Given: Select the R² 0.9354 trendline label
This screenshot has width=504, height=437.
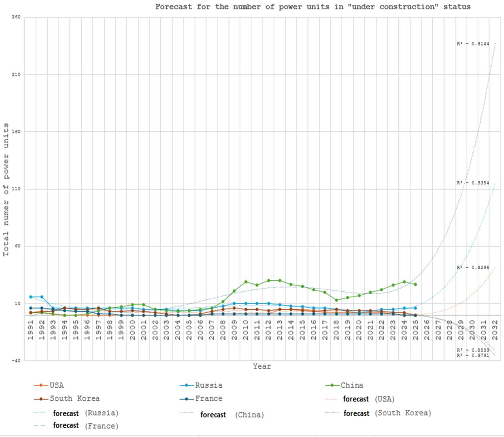Looking at the screenshot, I should (x=473, y=183).
